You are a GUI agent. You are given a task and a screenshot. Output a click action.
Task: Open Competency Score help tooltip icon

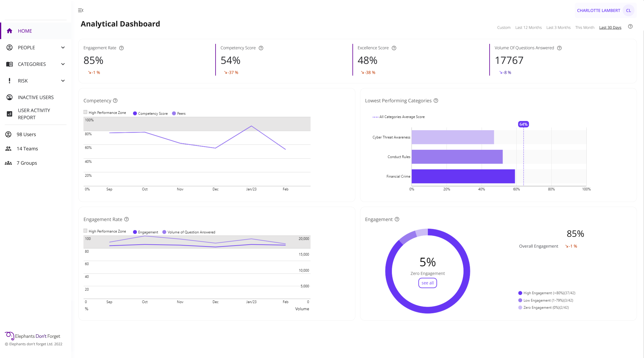click(x=261, y=48)
